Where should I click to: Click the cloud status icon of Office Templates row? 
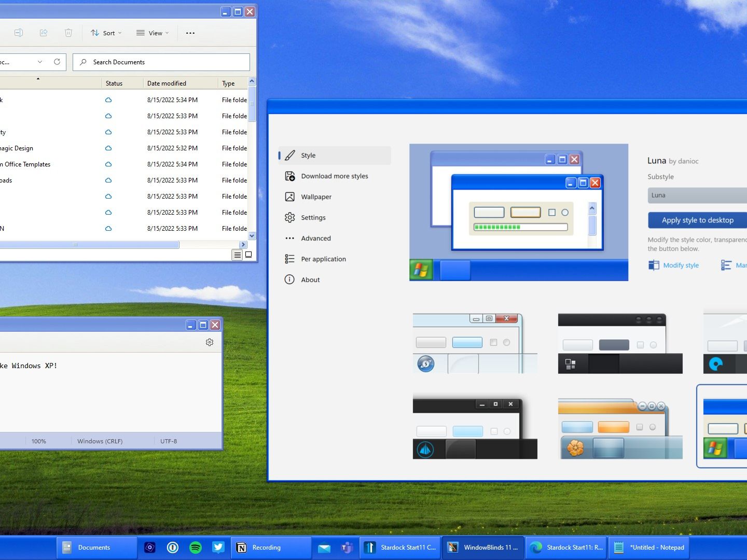click(x=108, y=164)
